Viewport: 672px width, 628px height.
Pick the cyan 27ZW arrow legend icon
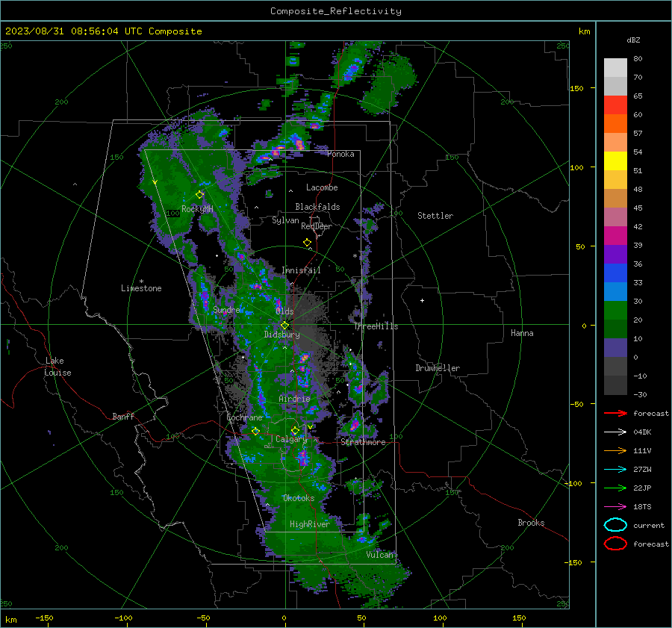[615, 470]
